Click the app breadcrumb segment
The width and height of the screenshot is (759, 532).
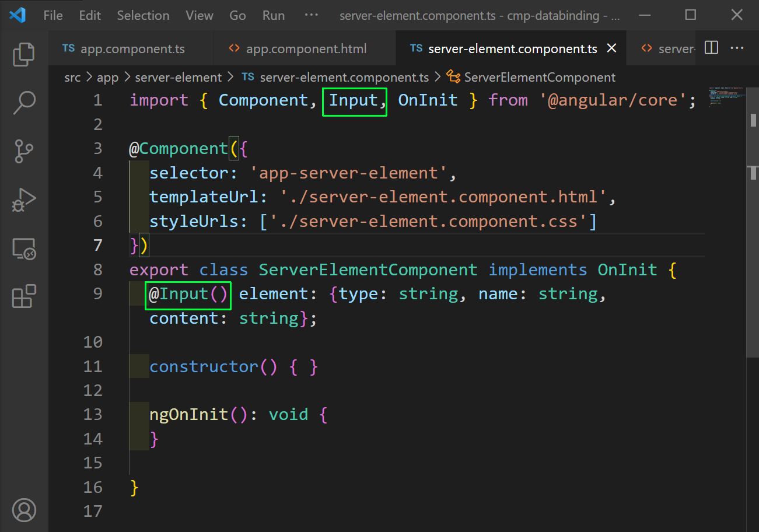[x=108, y=77]
